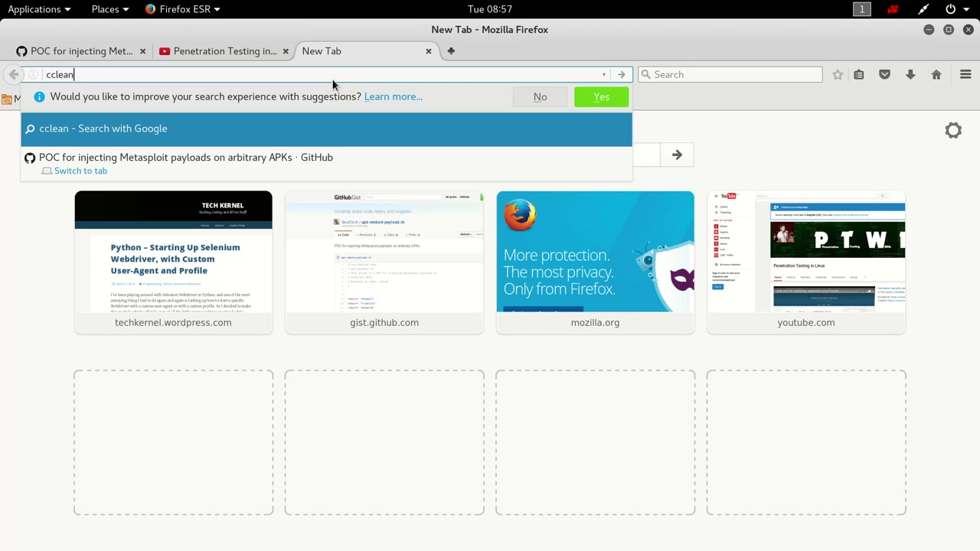Click the info icon beside the suggestions prompt
Viewport: 980px width, 551px height.
[x=39, y=96]
